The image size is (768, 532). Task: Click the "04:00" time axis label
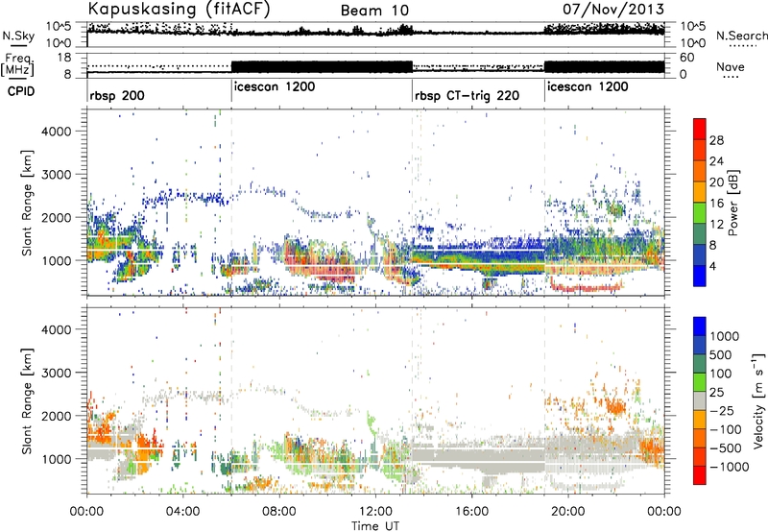(182, 511)
